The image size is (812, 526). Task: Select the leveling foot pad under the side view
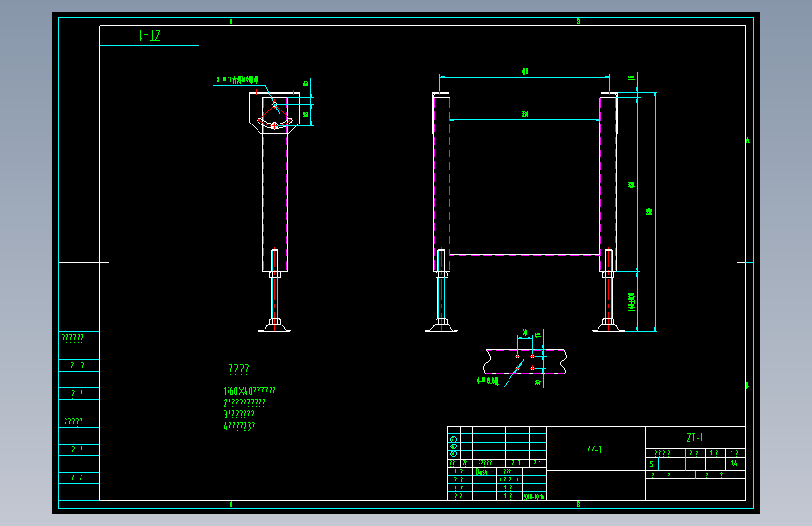pos(275,326)
